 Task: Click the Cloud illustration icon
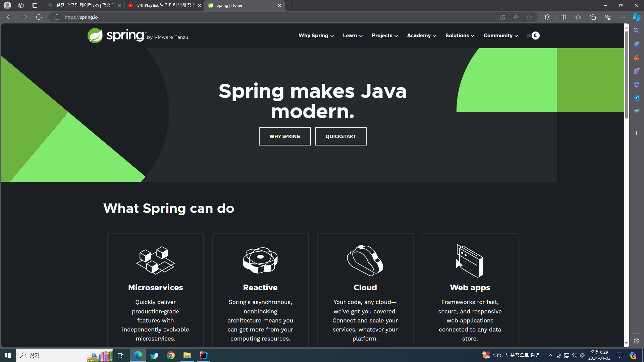365,260
